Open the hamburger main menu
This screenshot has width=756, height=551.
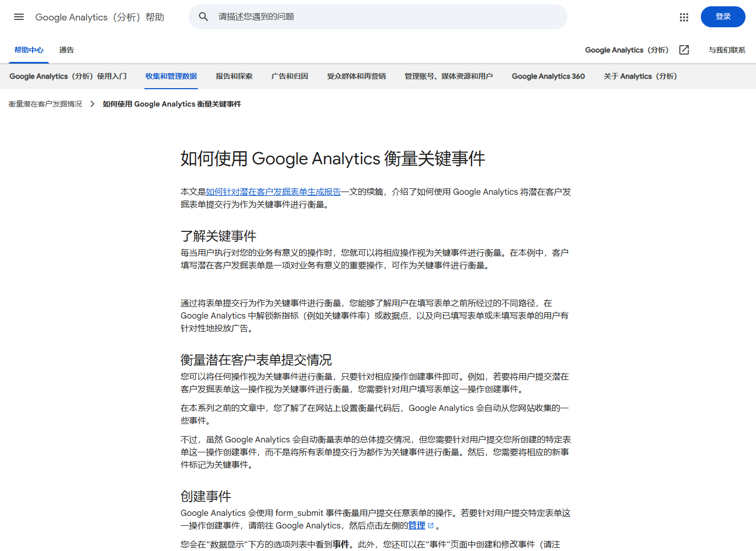pyautogui.click(x=19, y=17)
